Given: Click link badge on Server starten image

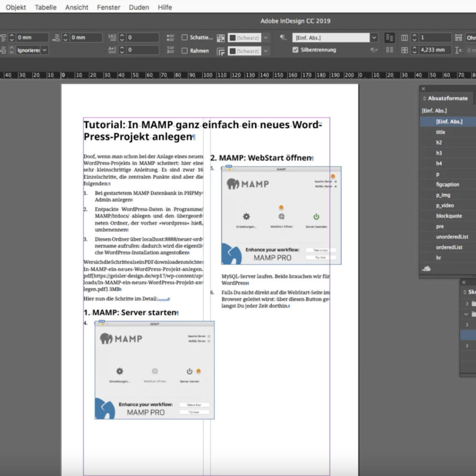Looking at the screenshot, I should 102,321.
